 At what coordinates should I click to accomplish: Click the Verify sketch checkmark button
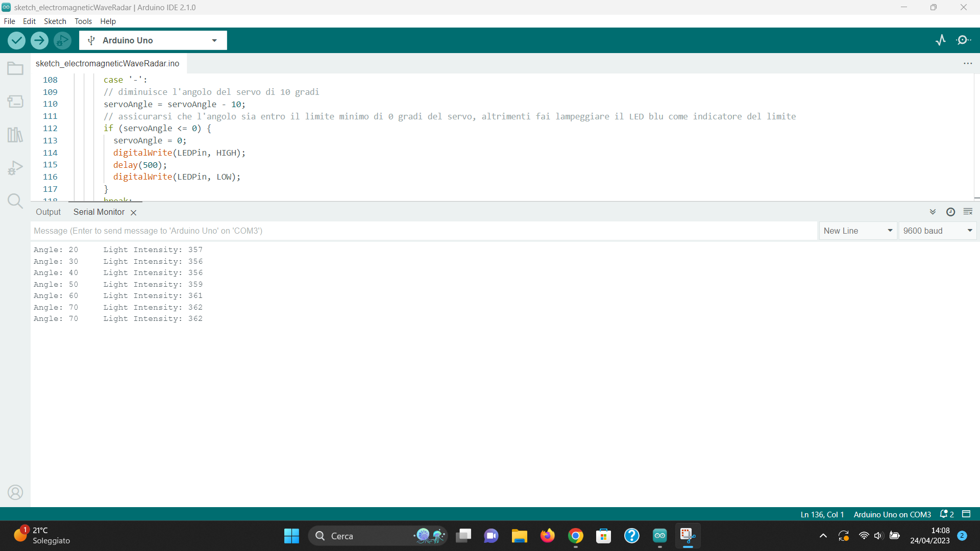click(x=16, y=40)
